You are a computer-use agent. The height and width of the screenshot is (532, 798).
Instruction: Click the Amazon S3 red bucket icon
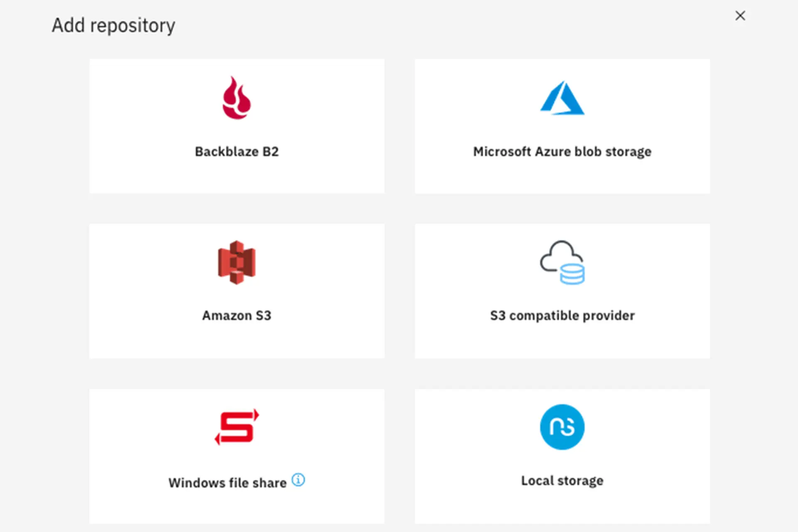pos(236,262)
